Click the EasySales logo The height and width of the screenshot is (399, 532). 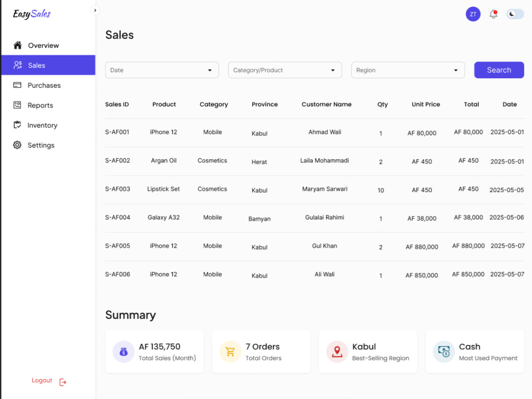[x=32, y=14]
